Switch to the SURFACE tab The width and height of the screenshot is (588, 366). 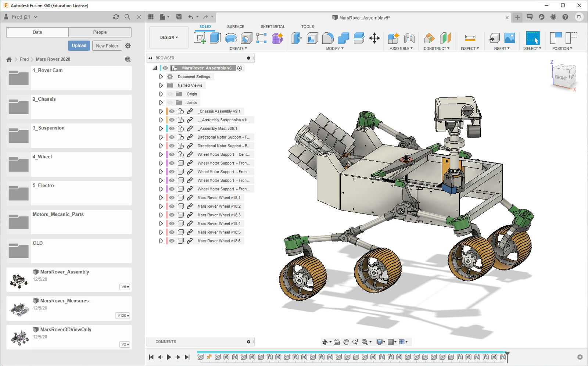pos(236,26)
